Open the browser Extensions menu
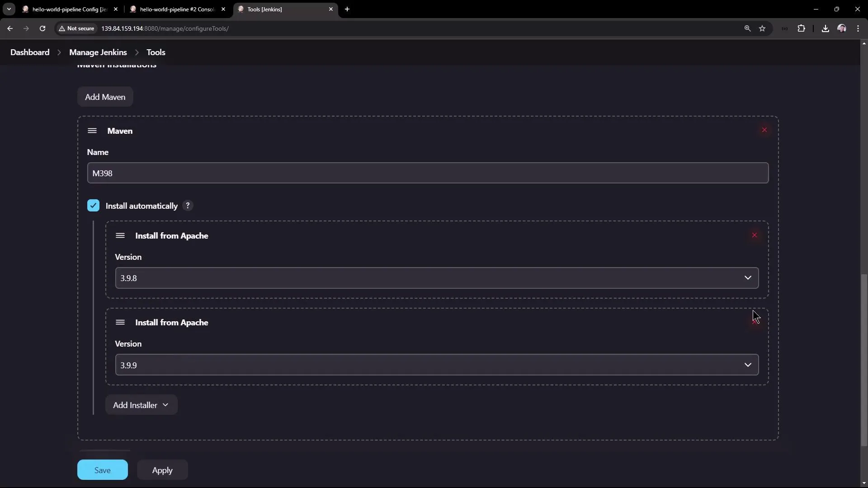 (802, 28)
